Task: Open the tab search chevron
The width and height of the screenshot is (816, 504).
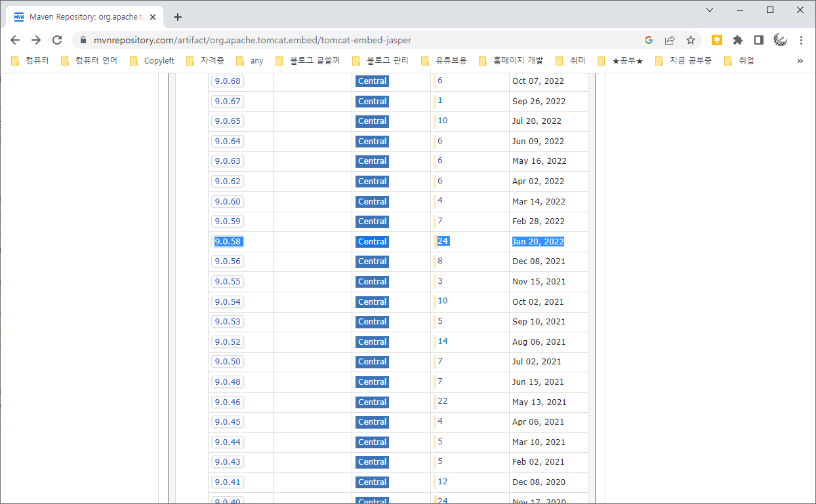Action: [710, 10]
